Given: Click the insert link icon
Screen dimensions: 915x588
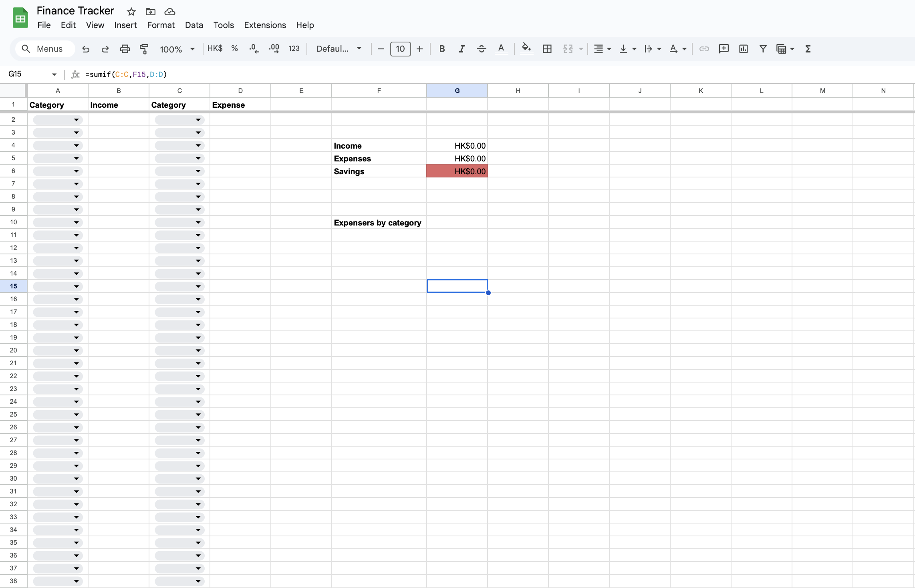Looking at the screenshot, I should click(704, 49).
